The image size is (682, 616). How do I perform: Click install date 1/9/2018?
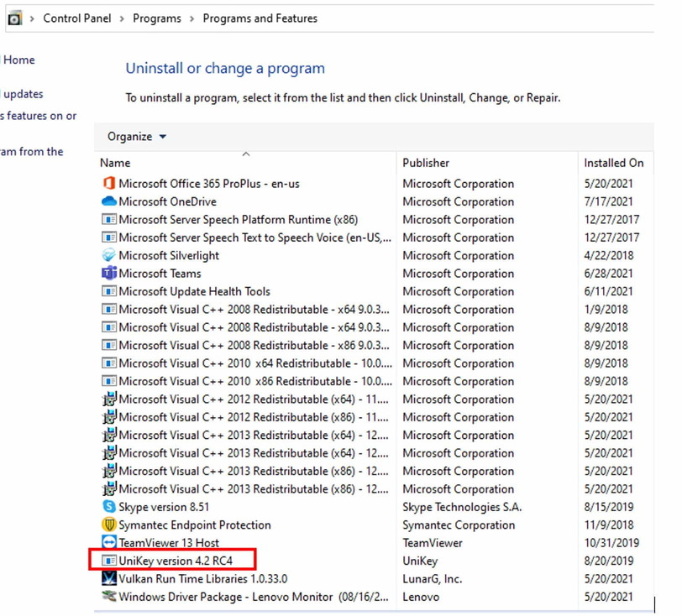click(606, 310)
